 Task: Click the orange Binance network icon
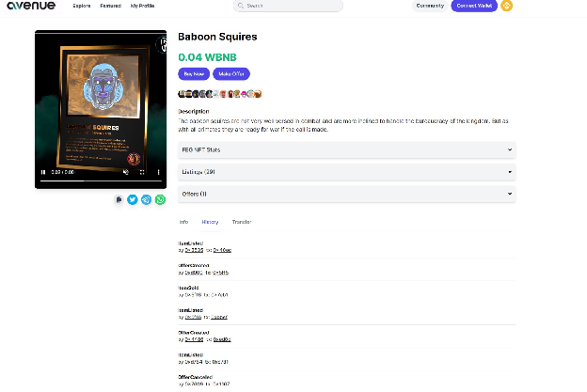pyautogui.click(x=506, y=6)
